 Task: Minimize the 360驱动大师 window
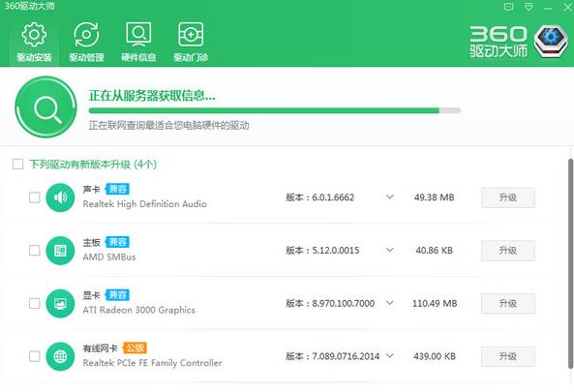pyautogui.click(x=548, y=8)
